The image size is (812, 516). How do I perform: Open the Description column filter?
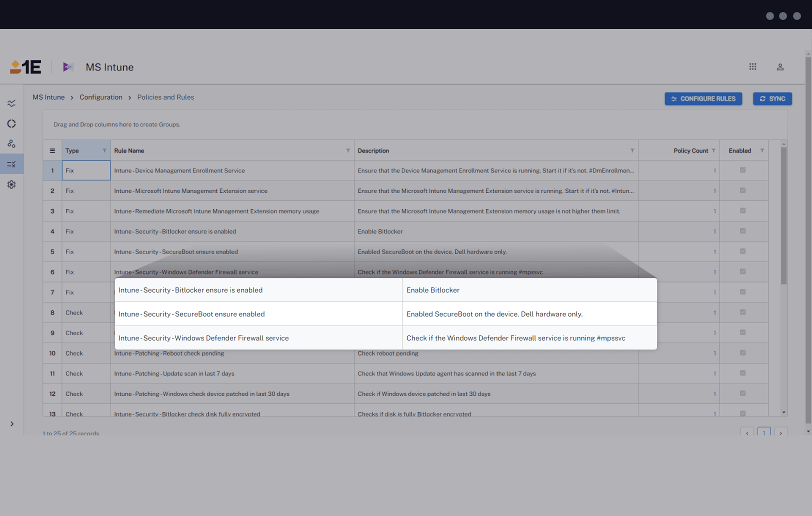(x=631, y=150)
